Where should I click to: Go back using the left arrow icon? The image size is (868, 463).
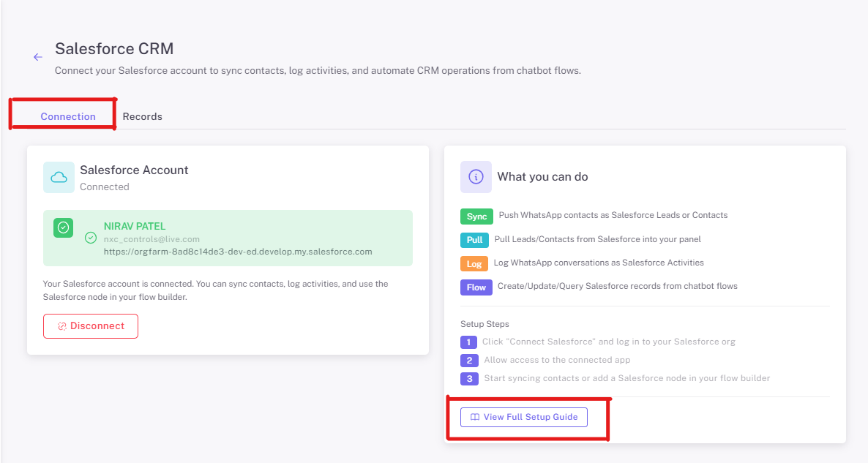(37, 57)
